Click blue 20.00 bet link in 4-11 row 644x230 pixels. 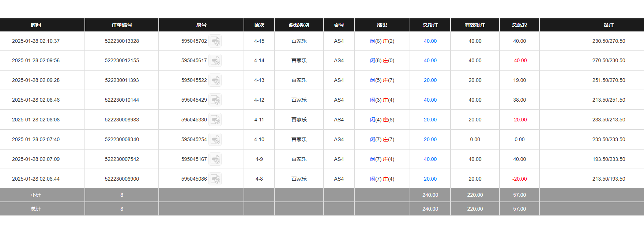(x=430, y=120)
